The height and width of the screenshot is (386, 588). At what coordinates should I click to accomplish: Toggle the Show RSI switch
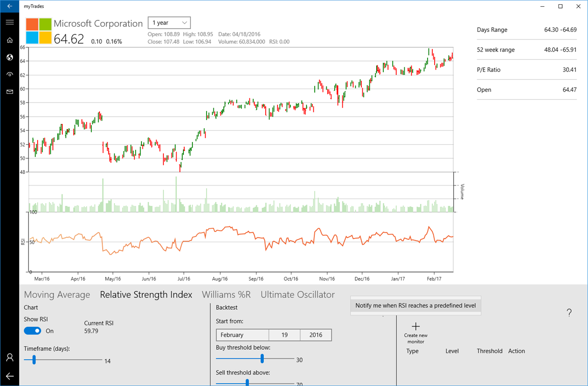pyautogui.click(x=32, y=331)
